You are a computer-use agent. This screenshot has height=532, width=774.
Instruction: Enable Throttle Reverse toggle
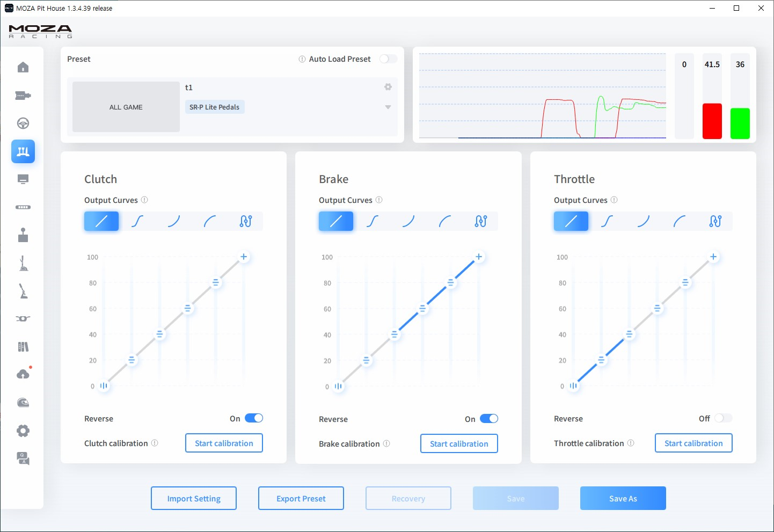[x=723, y=418]
